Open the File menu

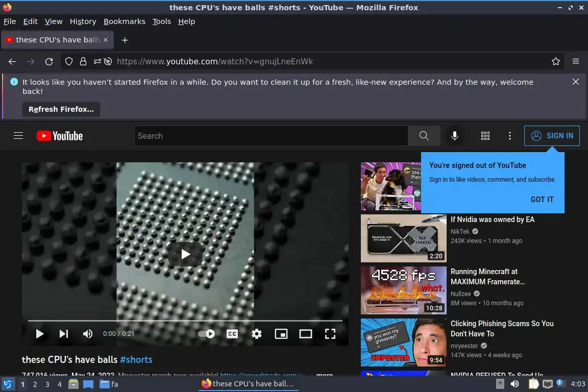click(10, 21)
